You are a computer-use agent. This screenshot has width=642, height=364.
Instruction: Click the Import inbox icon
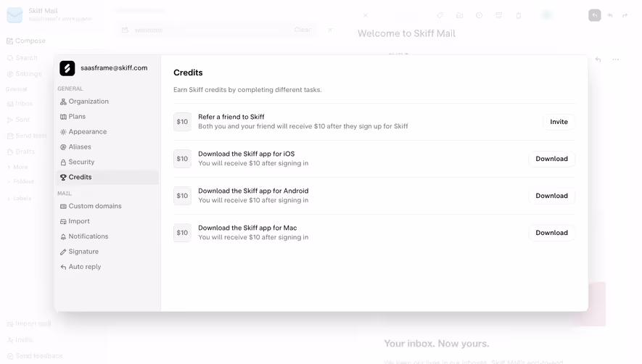63,221
